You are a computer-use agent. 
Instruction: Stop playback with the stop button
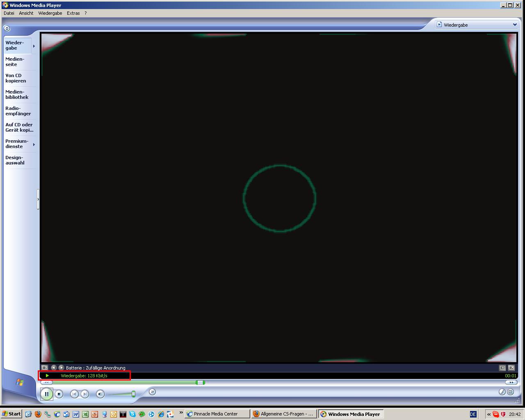(x=59, y=394)
